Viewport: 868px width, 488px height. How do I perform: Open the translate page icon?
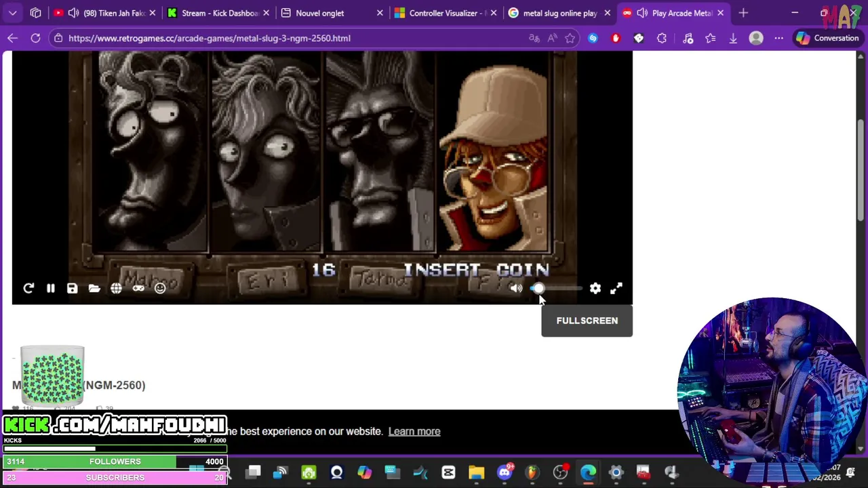pyautogui.click(x=534, y=39)
